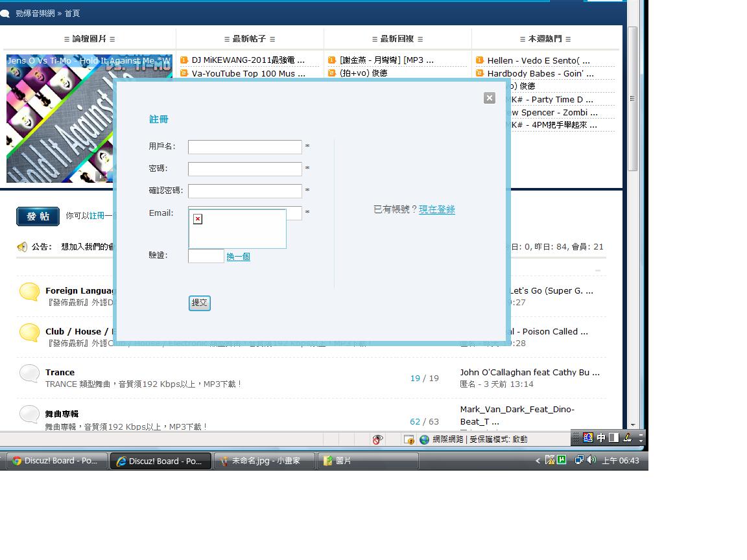Click the yellow Foreign Language forum bubble icon
This screenshot has width=747, height=560.
click(29, 292)
